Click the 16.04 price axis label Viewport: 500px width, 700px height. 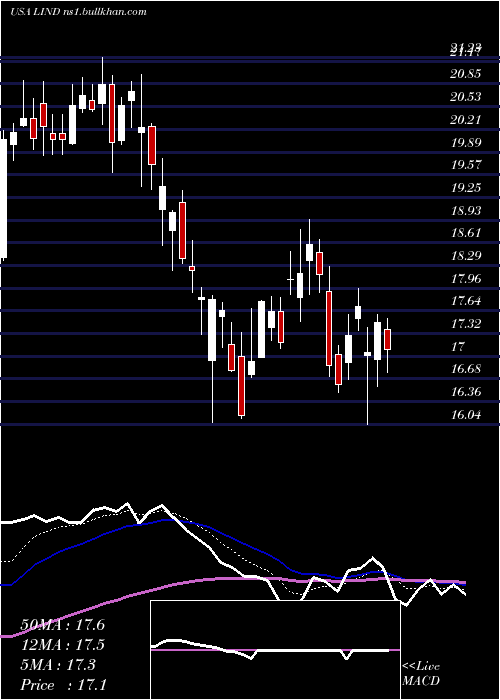point(466,415)
